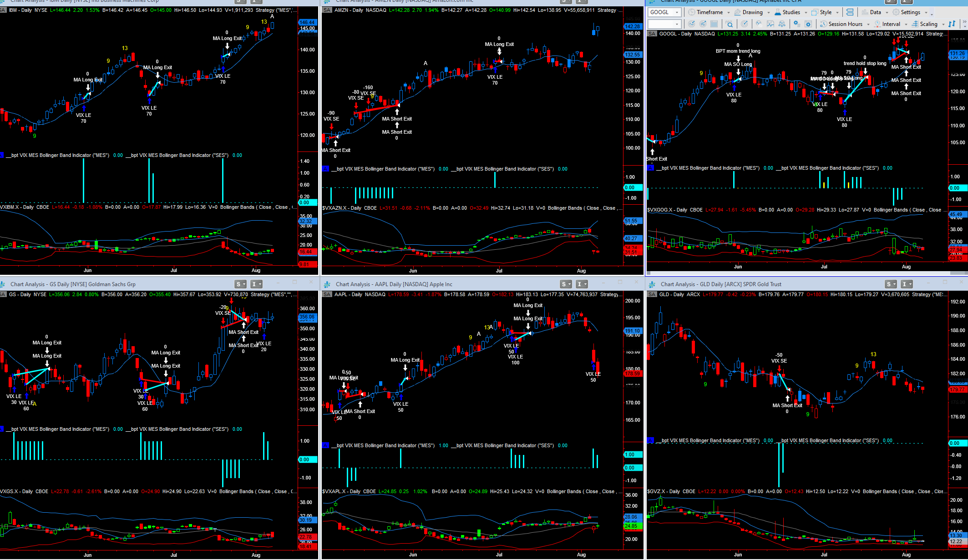This screenshot has width=968, height=560.
Task: Open the Settings menu in the toolbar
Action: (x=910, y=12)
